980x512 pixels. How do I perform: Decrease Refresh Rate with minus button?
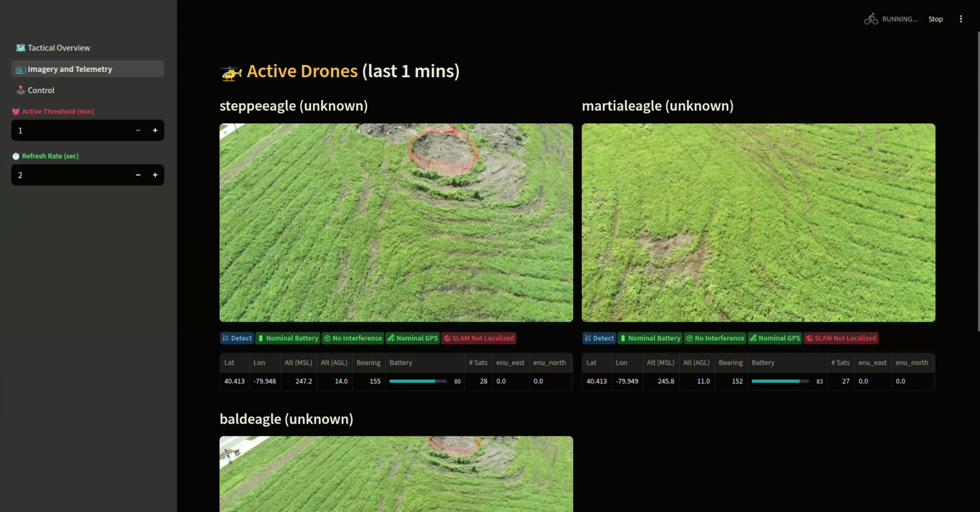tap(138, 175)
